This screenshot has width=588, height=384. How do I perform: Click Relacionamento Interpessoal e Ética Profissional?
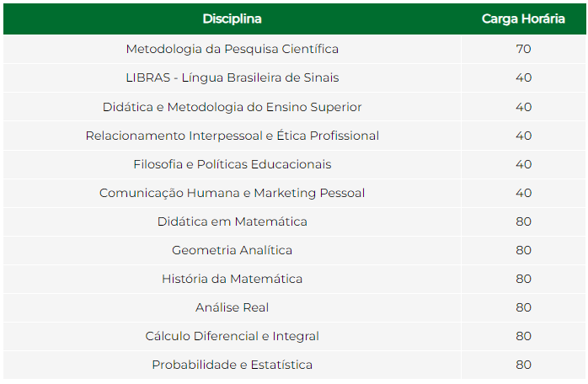point(233,136)
